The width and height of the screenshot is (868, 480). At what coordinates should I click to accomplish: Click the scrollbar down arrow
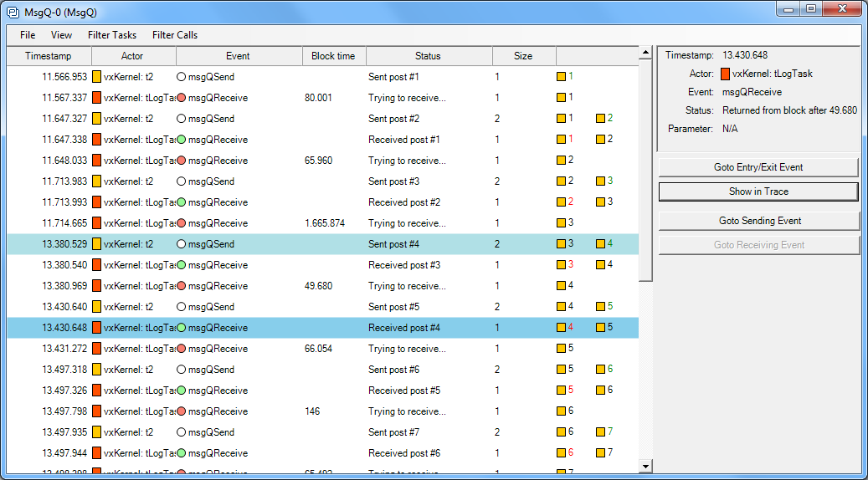(645, 466)
